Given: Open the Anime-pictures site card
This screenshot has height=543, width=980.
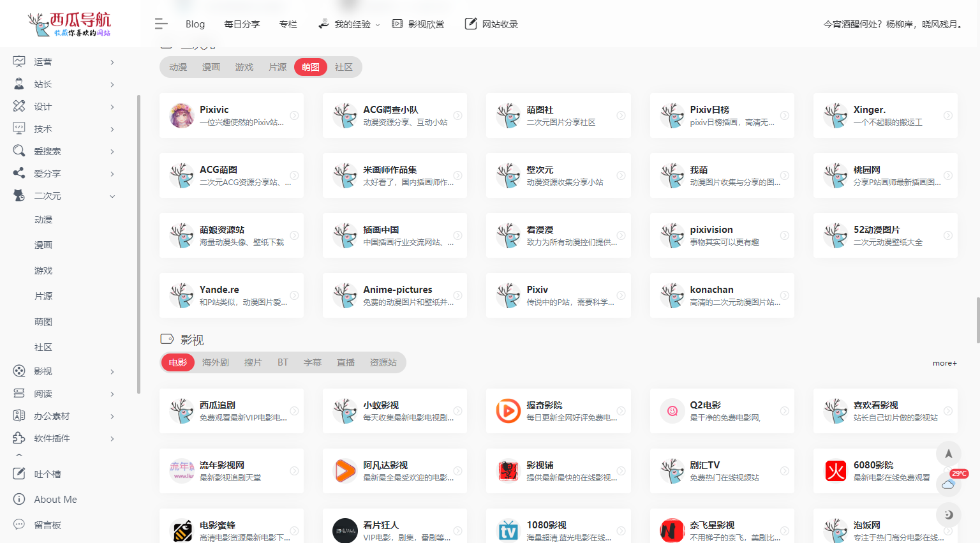Looking at the screenshot, I should pyautogui.click(x=395, y=295).
